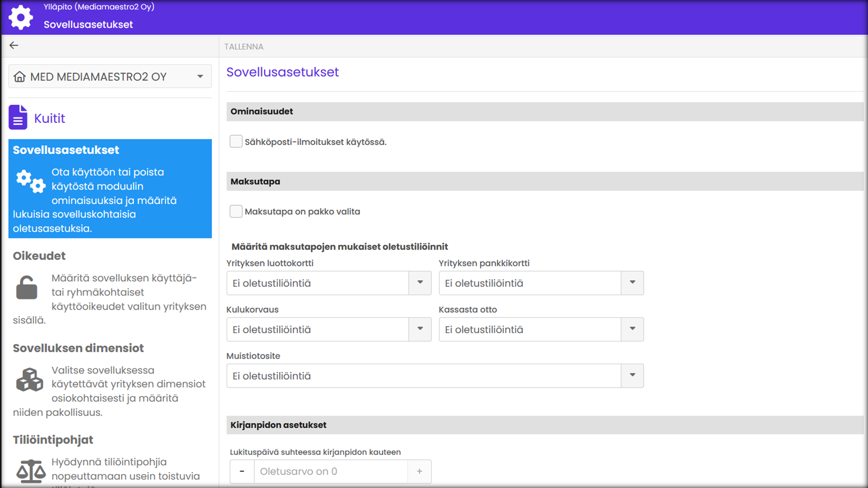Open Yrityksen luottokortti dropdown

[x=420, y=283]
